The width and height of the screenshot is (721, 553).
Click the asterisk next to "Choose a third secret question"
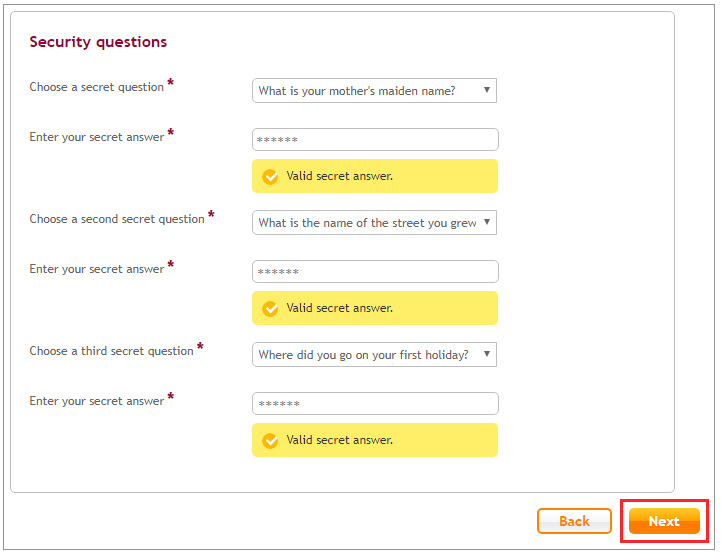point(200,347)
